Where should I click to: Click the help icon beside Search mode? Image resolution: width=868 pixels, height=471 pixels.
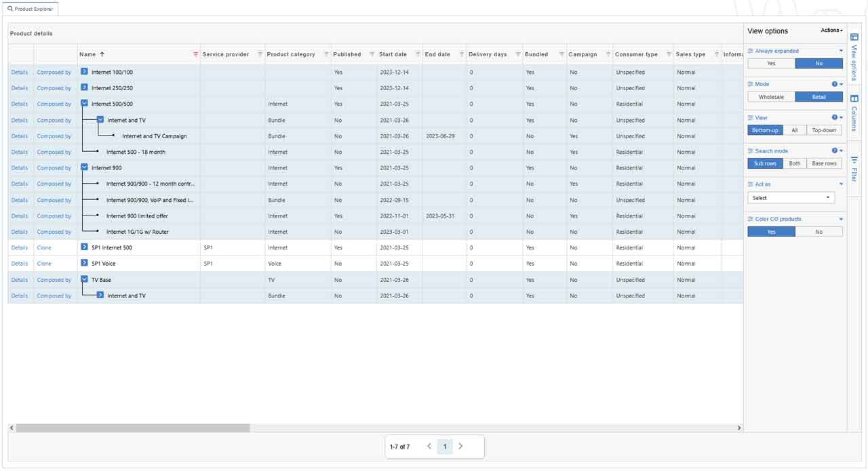tap(835, 150)
